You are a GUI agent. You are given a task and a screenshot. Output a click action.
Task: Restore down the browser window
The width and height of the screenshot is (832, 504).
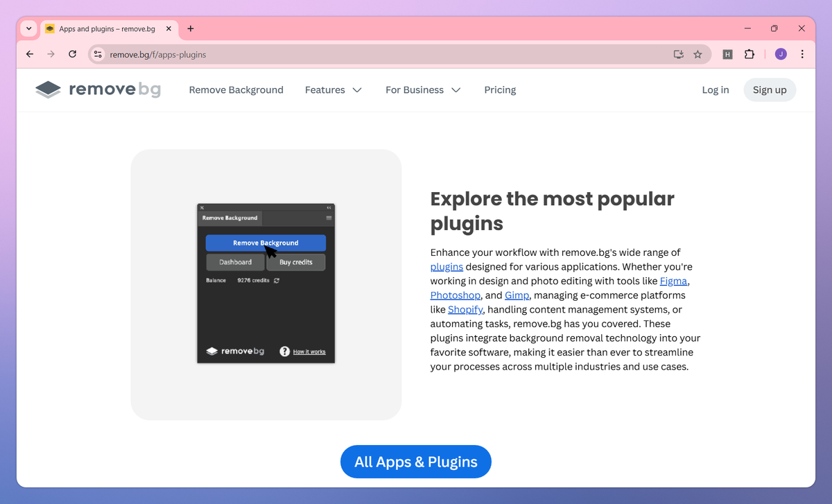click(x=774, y=28)
